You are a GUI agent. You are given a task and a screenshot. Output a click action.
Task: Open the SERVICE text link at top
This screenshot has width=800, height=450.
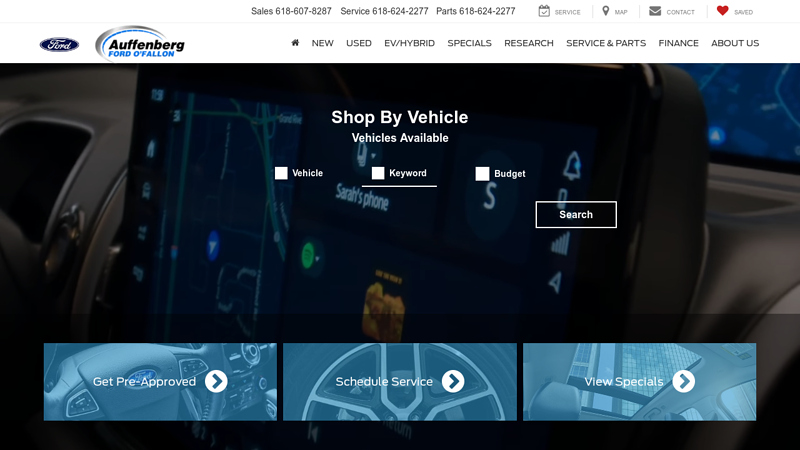(x=567, y=12)
